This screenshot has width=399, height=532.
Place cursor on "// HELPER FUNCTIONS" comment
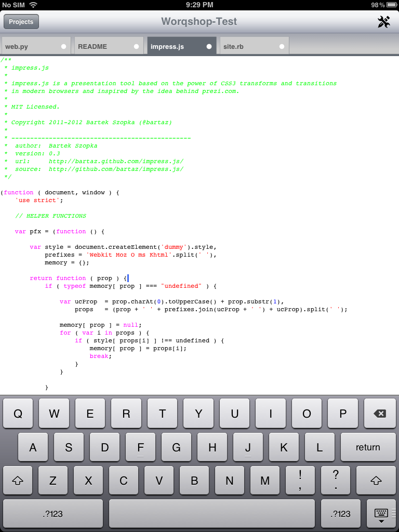point(50,216)
